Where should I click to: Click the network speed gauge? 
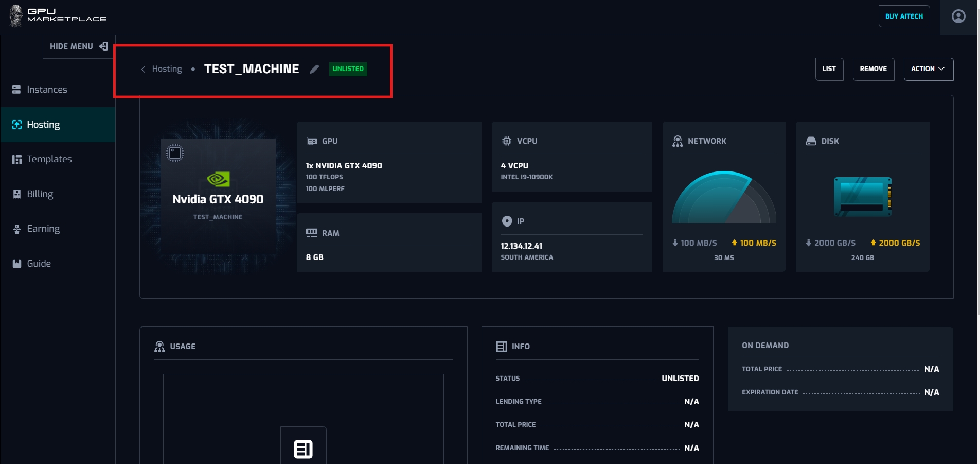point(723,198)
